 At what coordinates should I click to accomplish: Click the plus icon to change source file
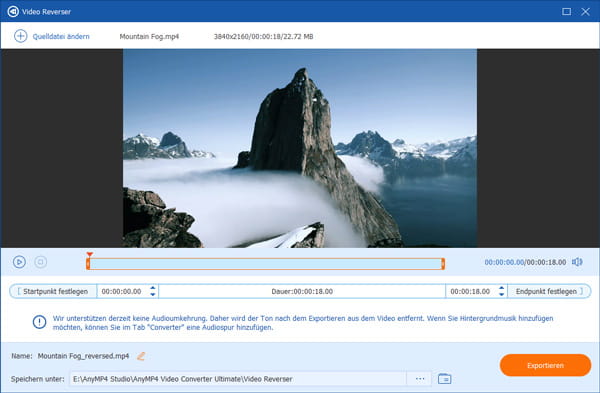[20, 36]
